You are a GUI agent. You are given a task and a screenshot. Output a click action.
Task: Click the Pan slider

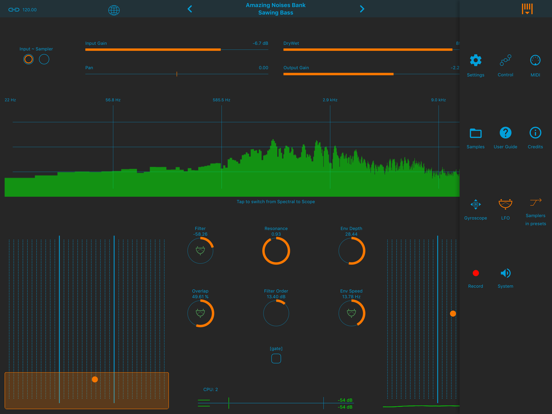point(176,74)
